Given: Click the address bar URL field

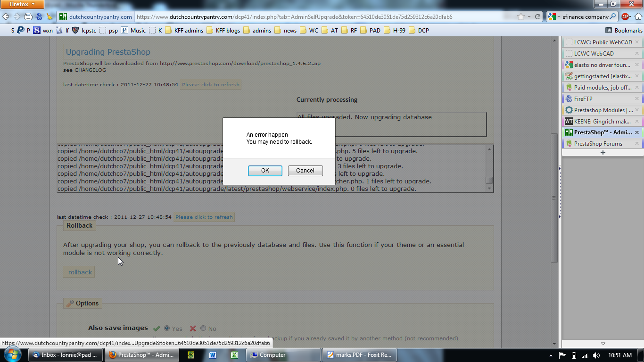Looking at the screenshot, I should pos(325,16).
